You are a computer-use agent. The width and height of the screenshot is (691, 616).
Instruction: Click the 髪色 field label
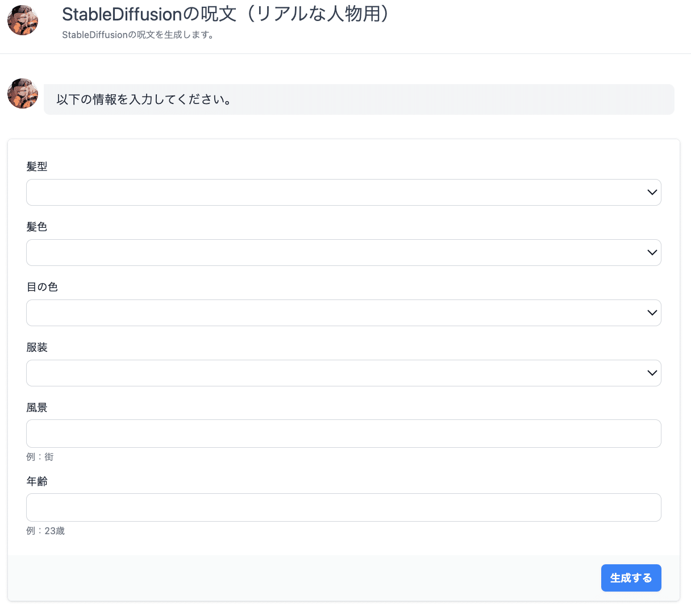coord(37,227)
